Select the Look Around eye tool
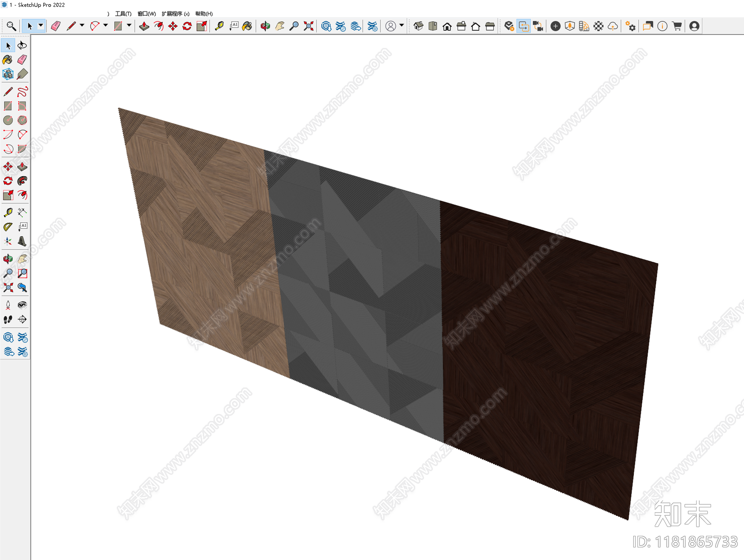 (22, 305)
